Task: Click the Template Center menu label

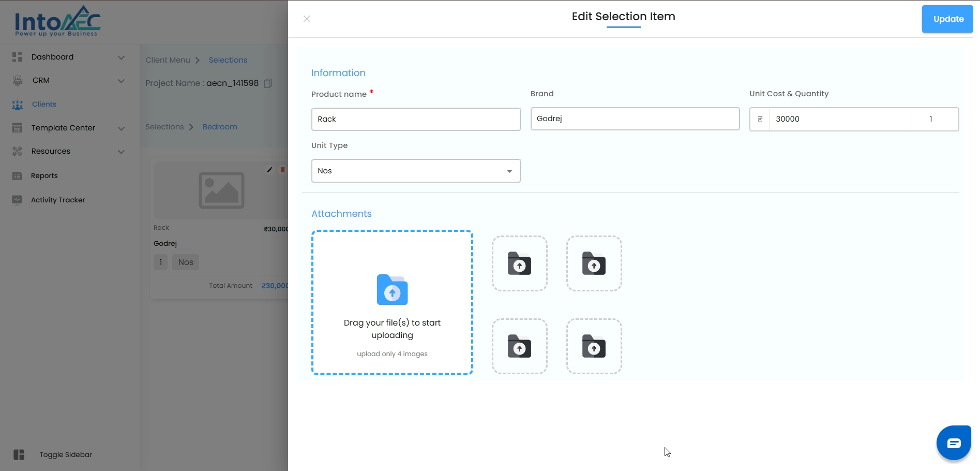Action: click(63, 128)
